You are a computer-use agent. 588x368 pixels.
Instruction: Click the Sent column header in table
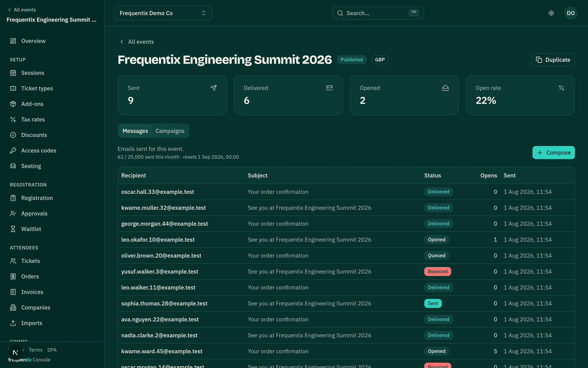(510, 176)
